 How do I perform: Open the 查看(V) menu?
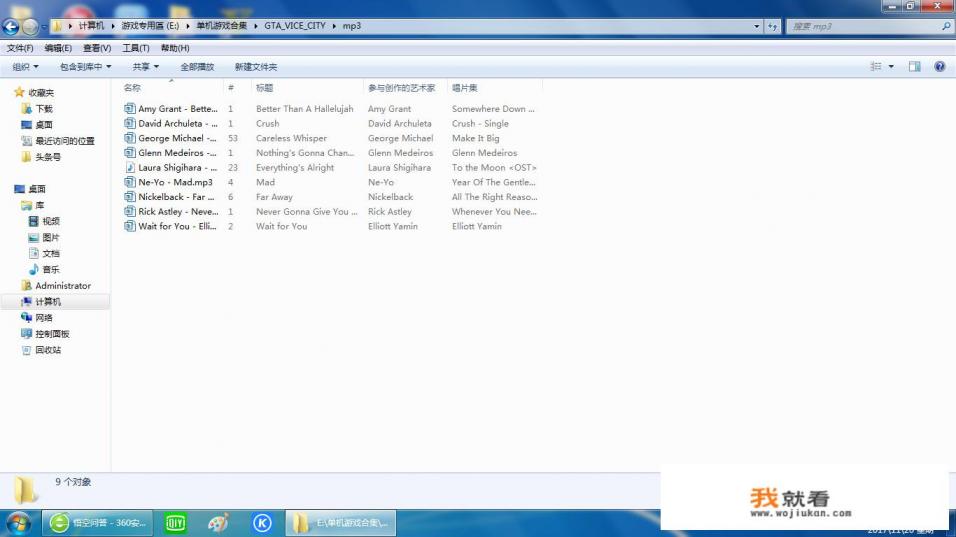97,48
